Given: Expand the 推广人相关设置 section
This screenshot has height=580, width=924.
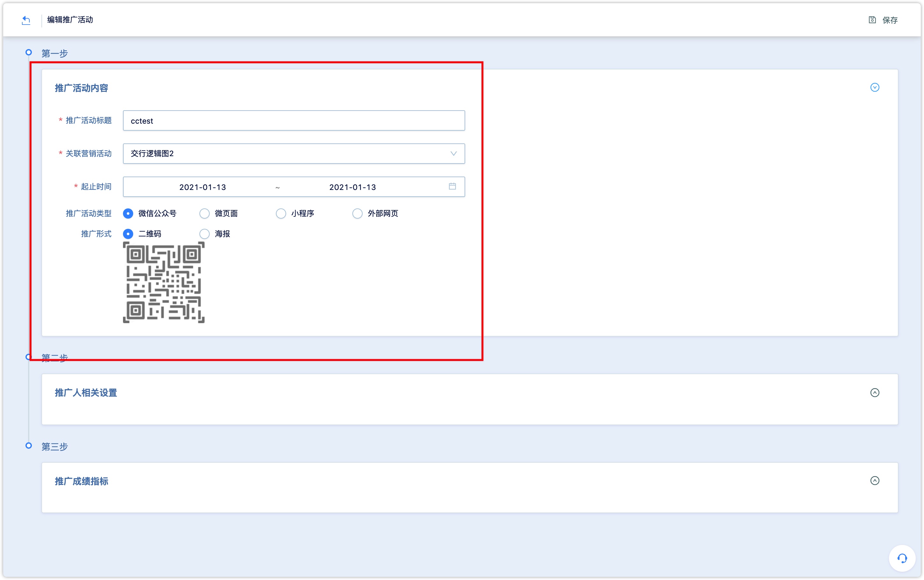Looking at the screenshot, I should pyautogui.click(x=875, y=392).
